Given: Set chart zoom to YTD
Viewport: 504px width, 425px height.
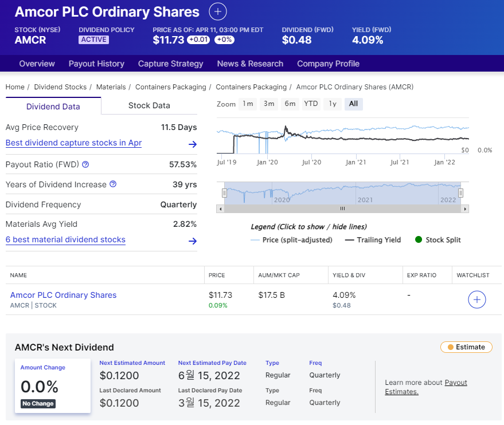Looking at the screenshot, I should click(x=311, y=104).
